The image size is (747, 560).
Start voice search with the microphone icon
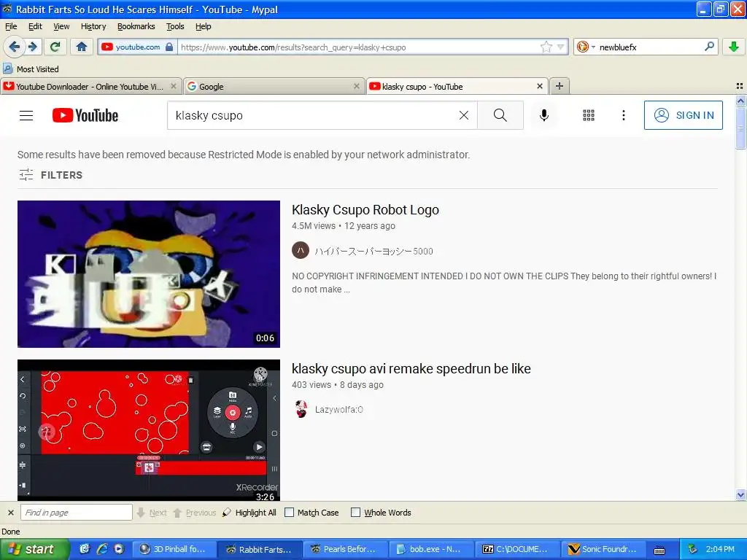[544, 115]
